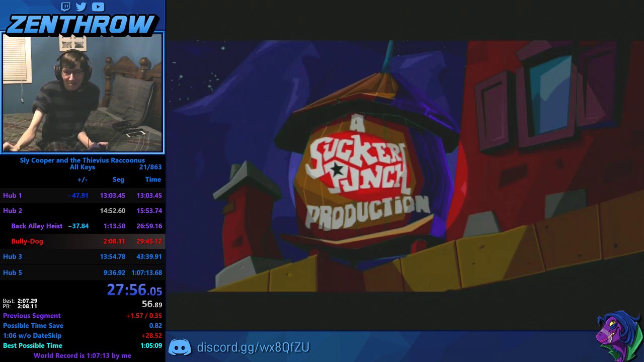
Task: Click the Twitch icon in the header
Action: point(66,7)
